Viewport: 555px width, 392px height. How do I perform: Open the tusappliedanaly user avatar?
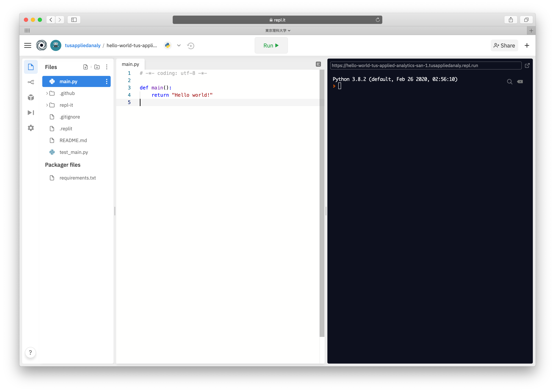(x=56, y=45)
